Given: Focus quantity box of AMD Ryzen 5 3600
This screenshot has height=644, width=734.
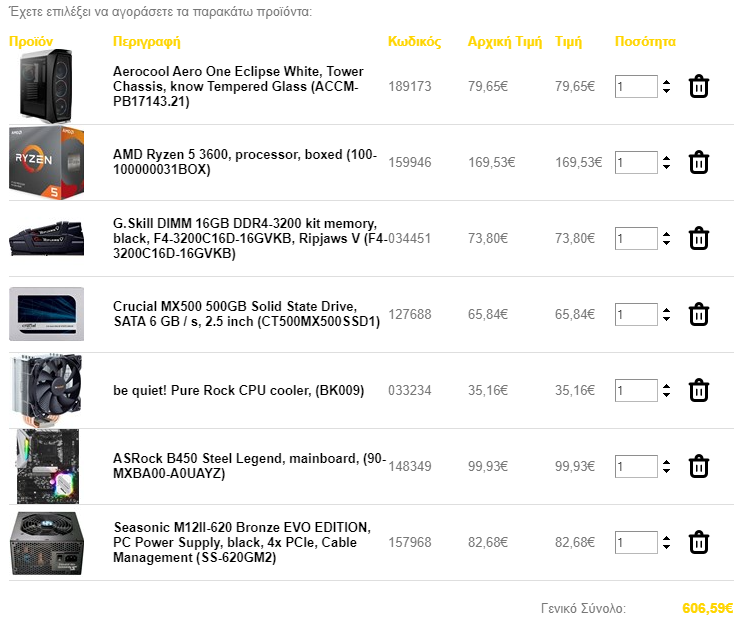Looking at the screenshot, I should [636, 162].
